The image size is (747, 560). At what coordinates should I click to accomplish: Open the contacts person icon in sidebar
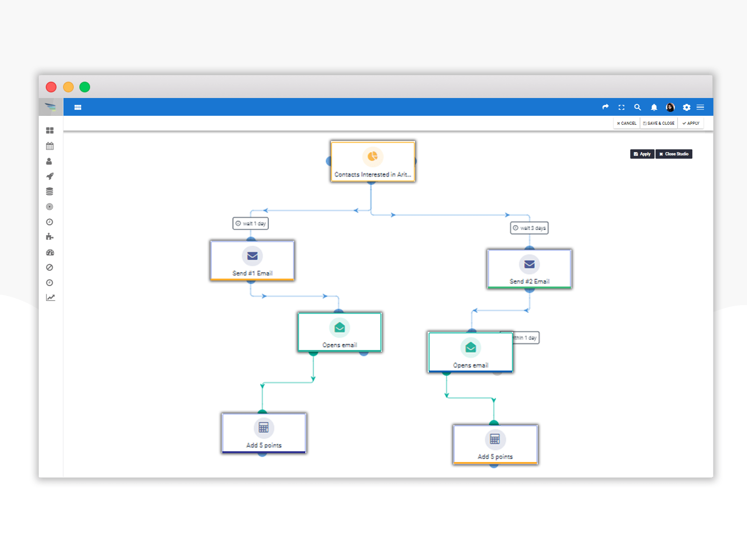point(49,161)
